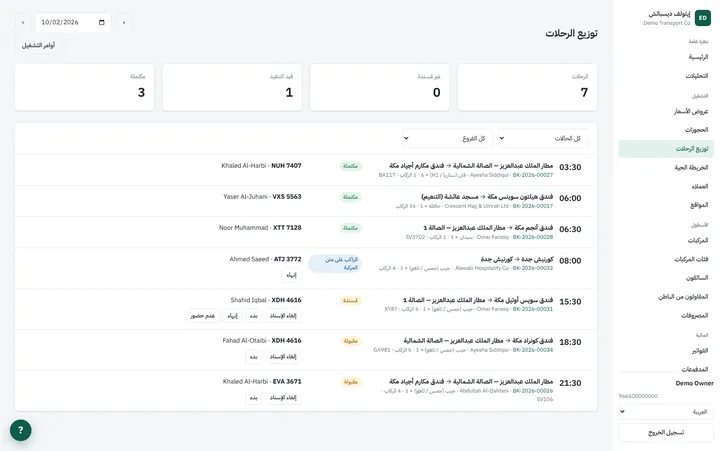Click the ED account avatar

coord(703,18)
